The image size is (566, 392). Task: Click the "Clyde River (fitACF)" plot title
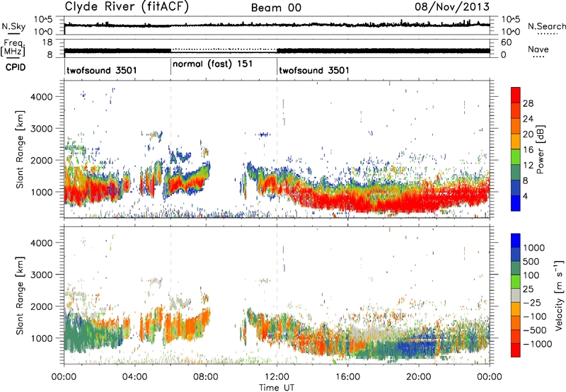(127, 7)
